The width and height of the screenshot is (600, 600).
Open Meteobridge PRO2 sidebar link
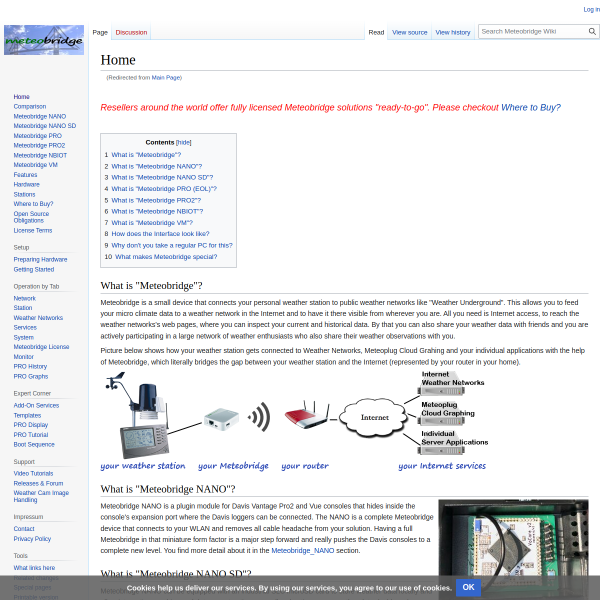(39, 146)
